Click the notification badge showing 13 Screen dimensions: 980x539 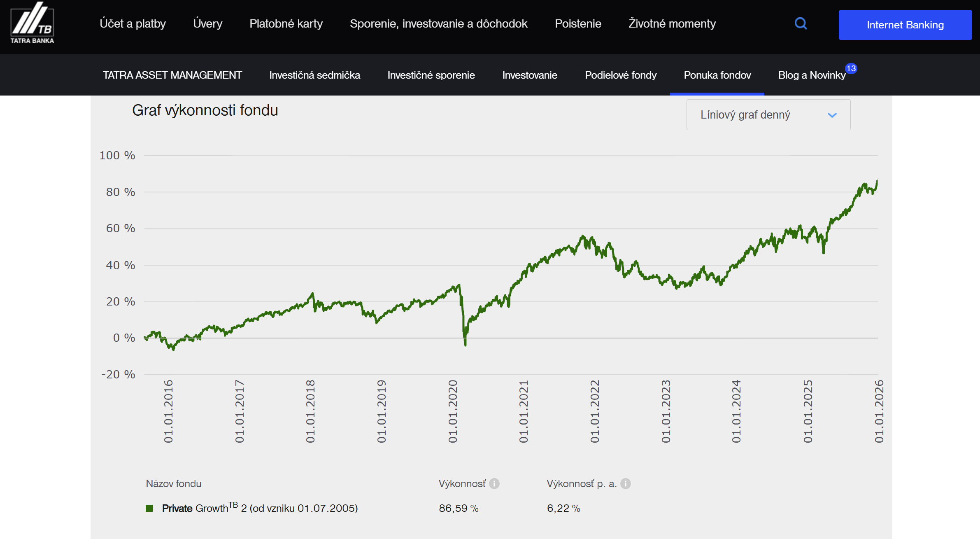851,68
